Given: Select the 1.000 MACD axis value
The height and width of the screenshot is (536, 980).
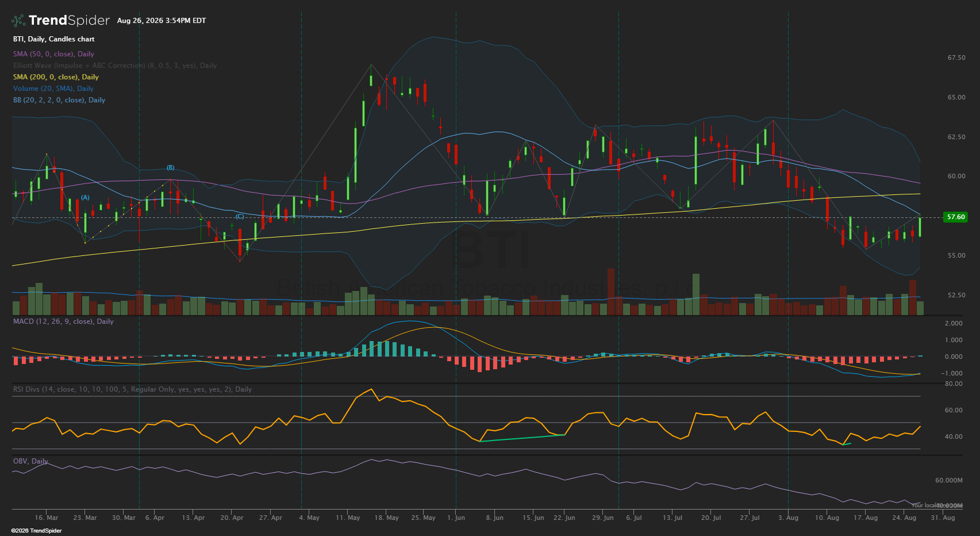Looking at the screenshot, I should tap(954, 340).
